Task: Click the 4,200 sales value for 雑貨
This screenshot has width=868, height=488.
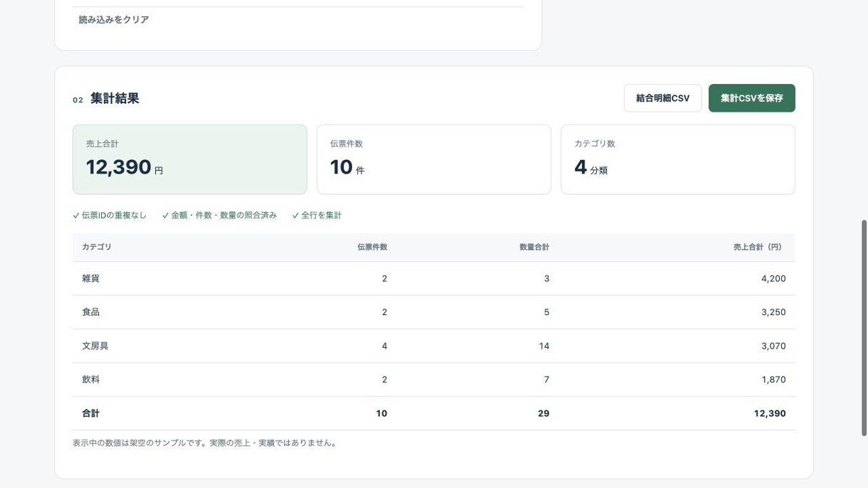Action: [773, 279]
